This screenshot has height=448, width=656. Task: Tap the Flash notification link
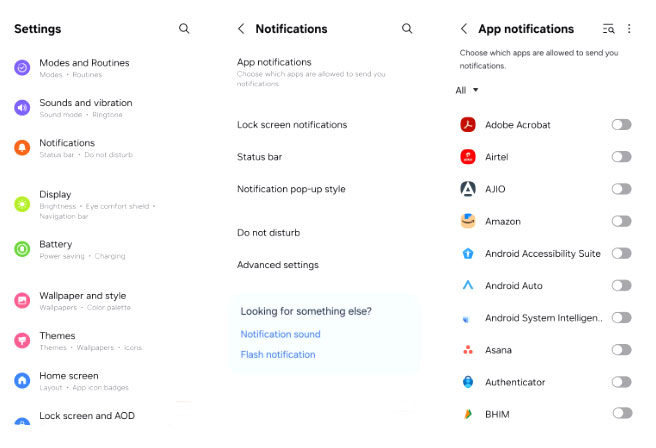(x=278, y=355)
